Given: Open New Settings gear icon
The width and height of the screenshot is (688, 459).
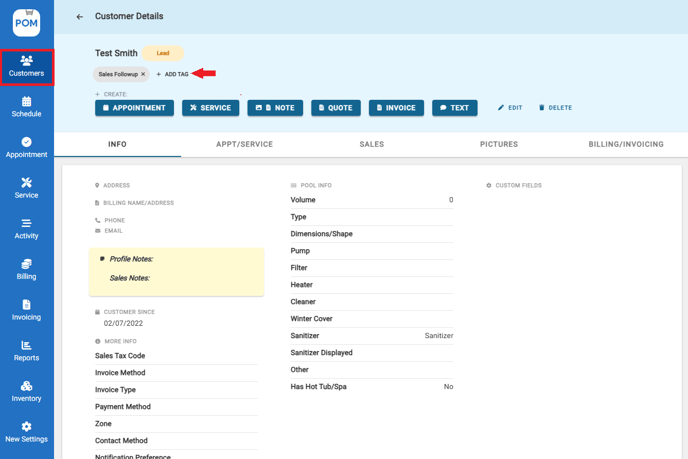Looking at the screenshot, I should (x=27, y=432).
